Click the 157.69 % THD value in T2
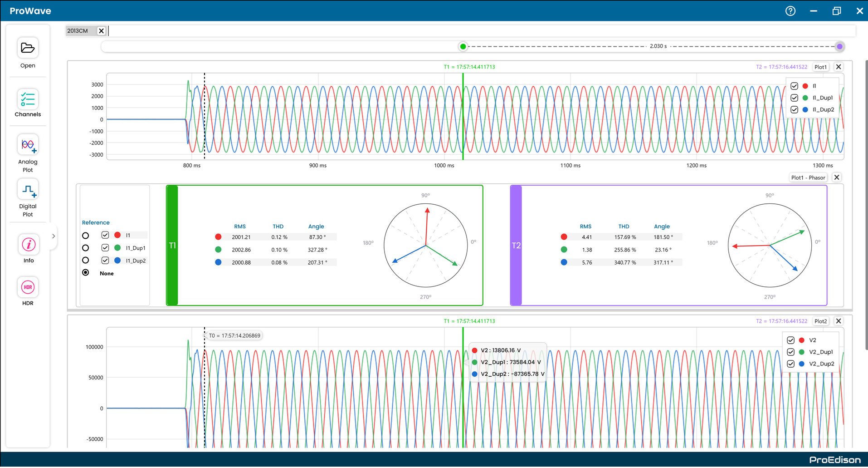This screenshot has height=468, width=868. 625,237
